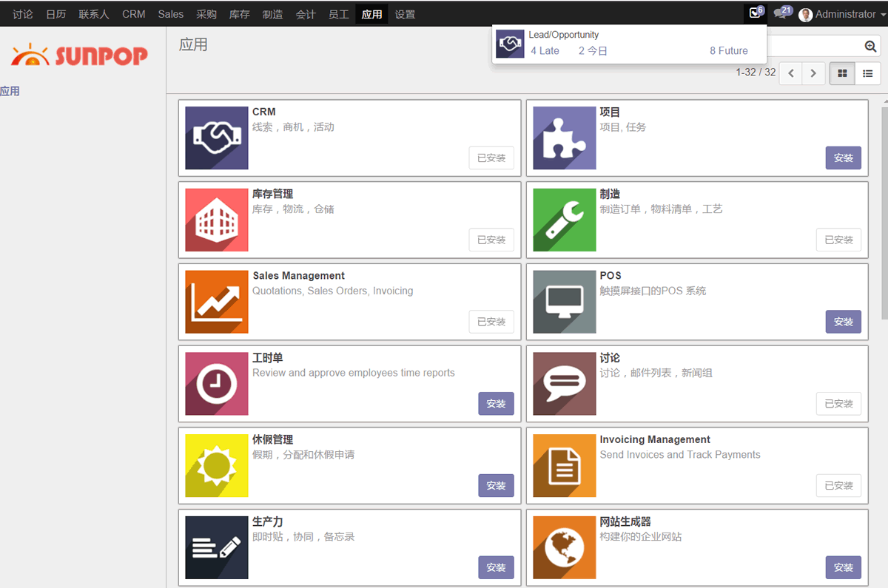Open the Sales top menu
This screenshot has height=588, width=888.
171,14
